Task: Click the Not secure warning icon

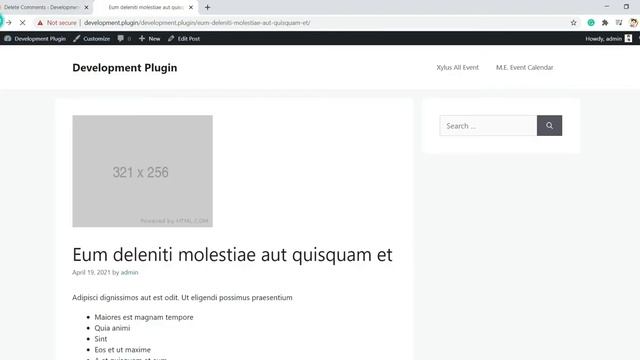Action: 40,23
